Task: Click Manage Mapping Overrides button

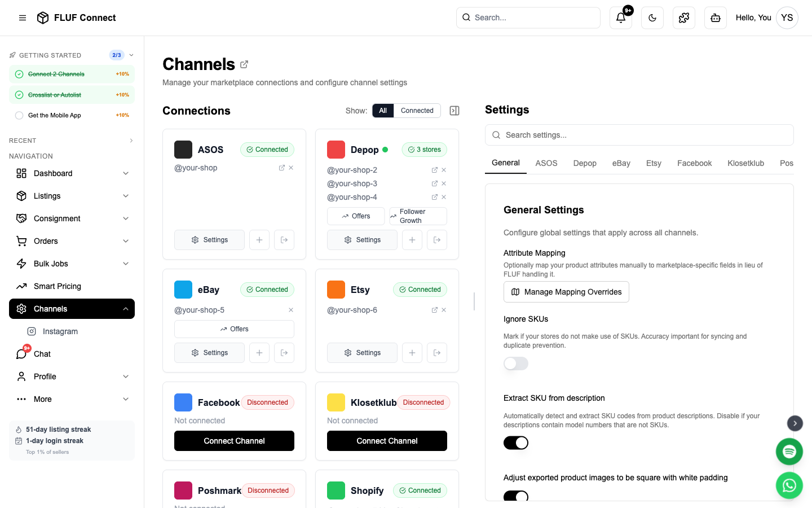Action: pos(566,292)
